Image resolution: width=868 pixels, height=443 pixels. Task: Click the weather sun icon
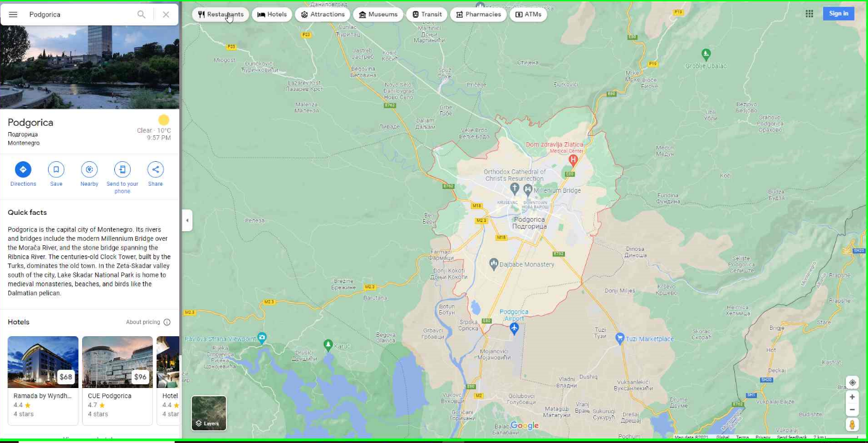pos(164,120)
